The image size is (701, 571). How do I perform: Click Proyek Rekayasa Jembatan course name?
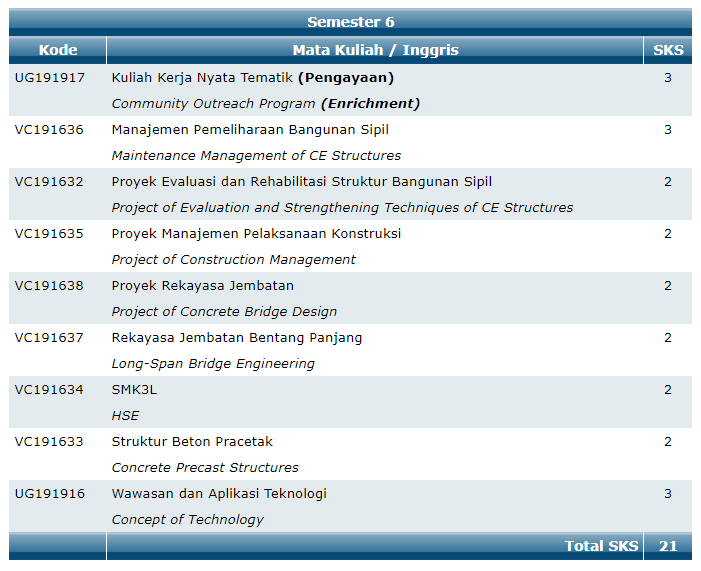(x=203, y=286)
